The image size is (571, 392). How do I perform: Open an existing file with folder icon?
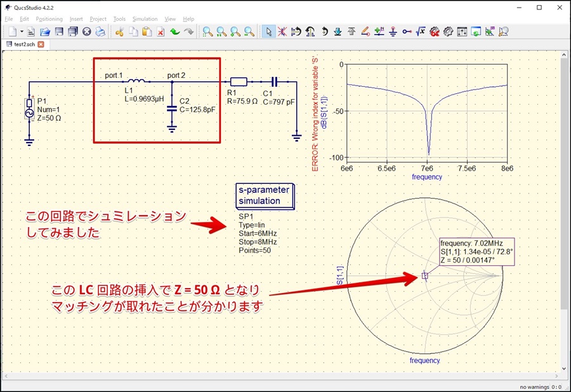pos(45,32)
